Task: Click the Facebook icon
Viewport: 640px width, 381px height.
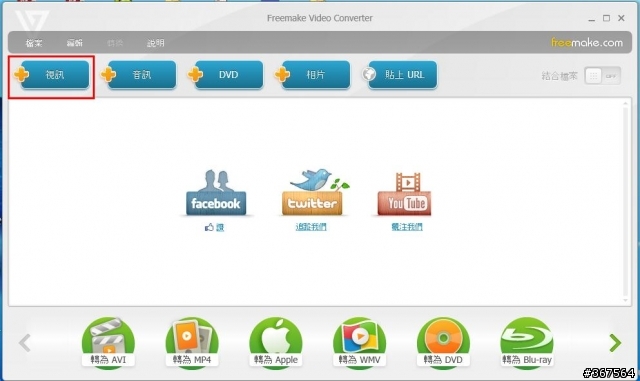Action: click(x=216, y=192)
